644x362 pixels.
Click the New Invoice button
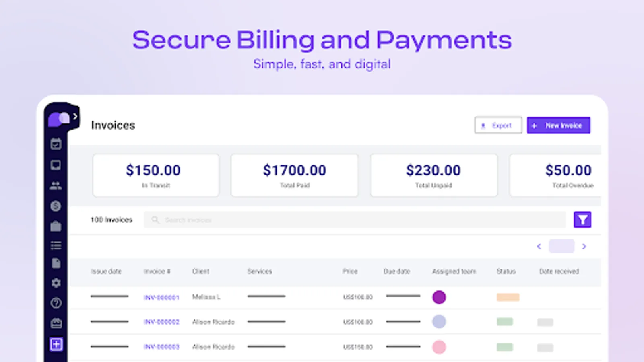tap(558, 125)
